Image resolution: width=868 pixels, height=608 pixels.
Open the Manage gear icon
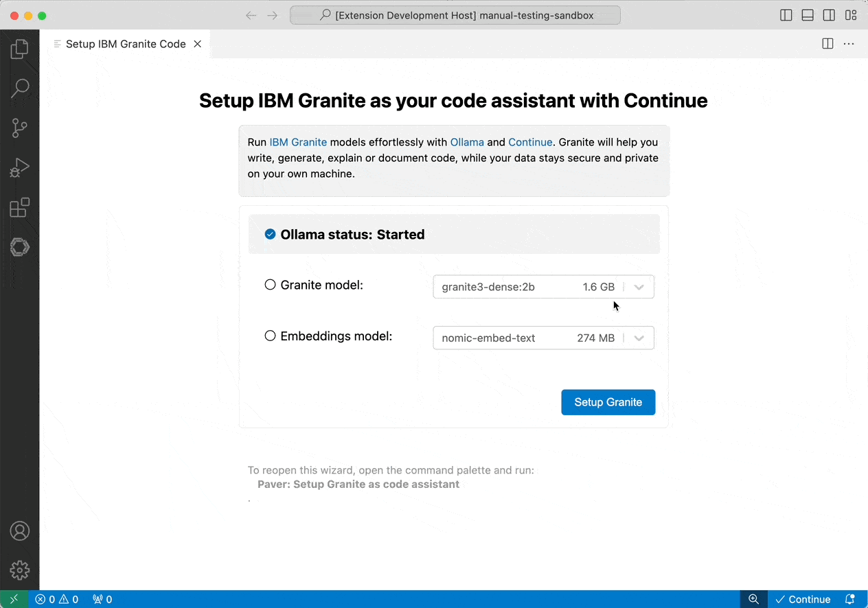tap(20, 570)
